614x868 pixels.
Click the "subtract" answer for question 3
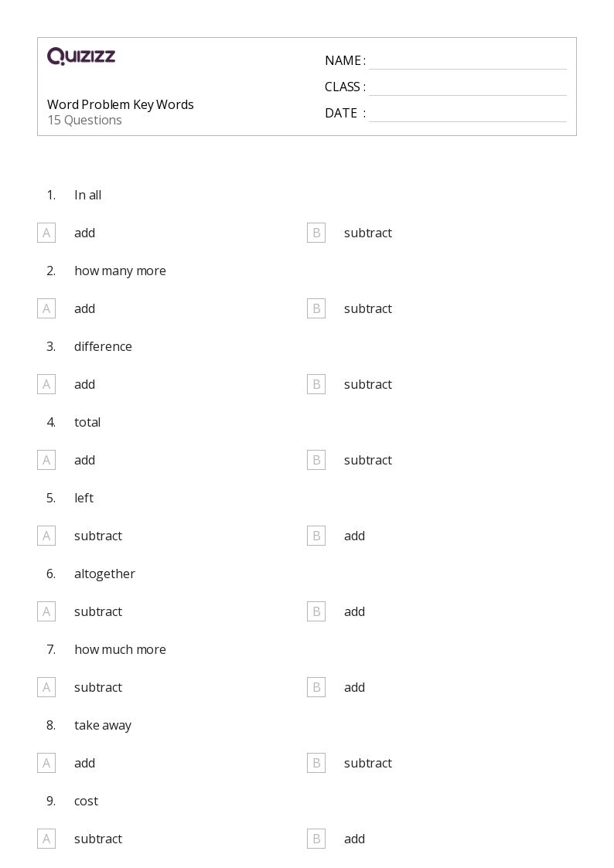pyautogui.click(x=368, y=384)
